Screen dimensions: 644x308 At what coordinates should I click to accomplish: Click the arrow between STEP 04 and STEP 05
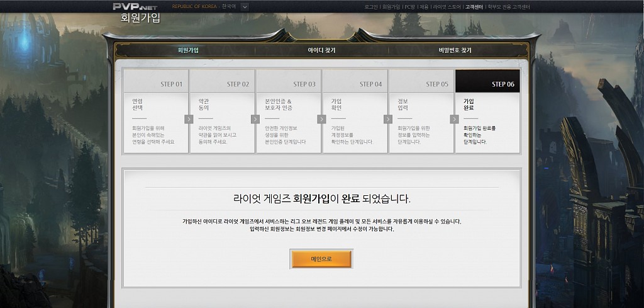tap(387, 119)
